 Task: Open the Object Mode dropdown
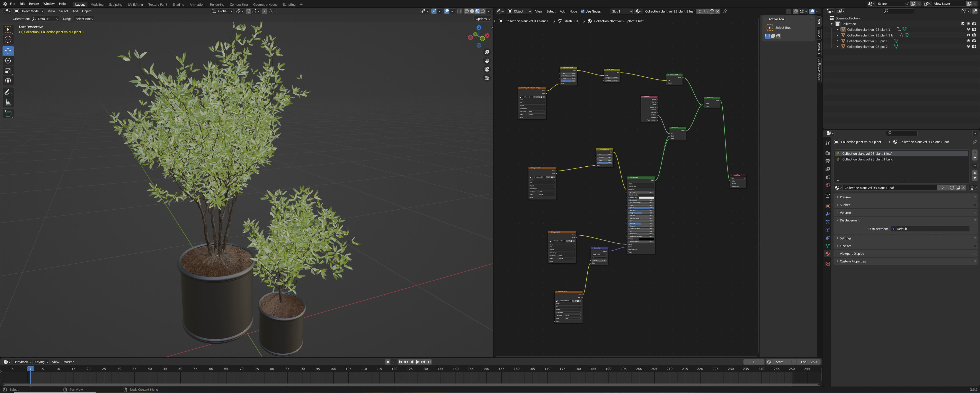click(x=29, y=11)
